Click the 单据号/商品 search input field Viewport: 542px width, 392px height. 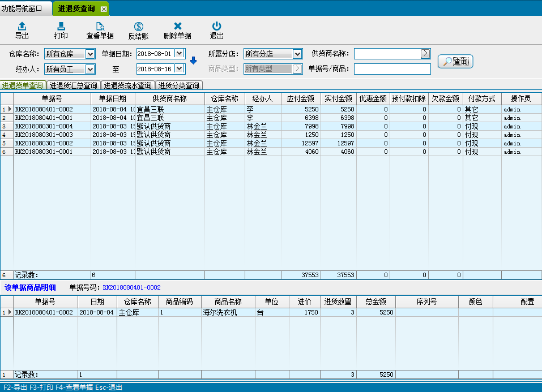point(392,69)
